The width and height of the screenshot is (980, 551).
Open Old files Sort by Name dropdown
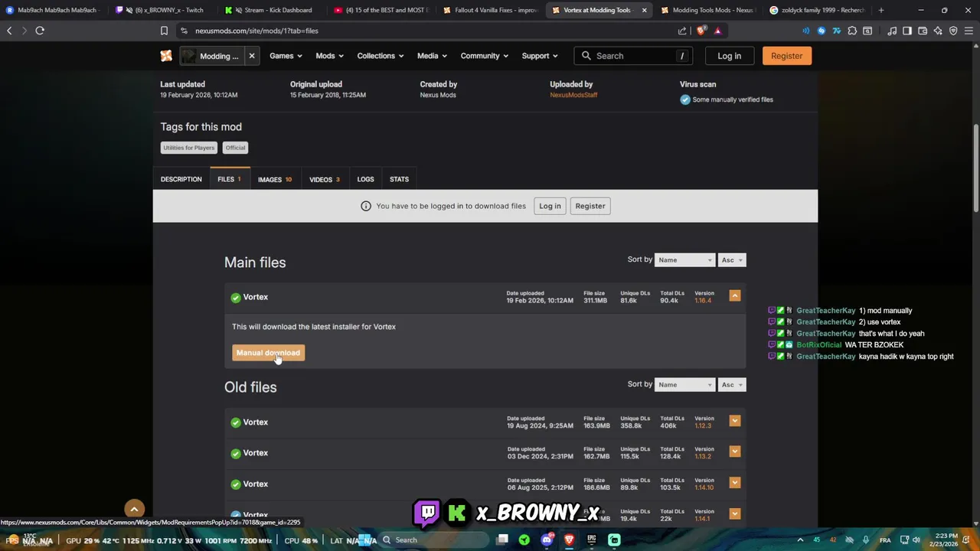pyautogui.click(x=685, y=385)
